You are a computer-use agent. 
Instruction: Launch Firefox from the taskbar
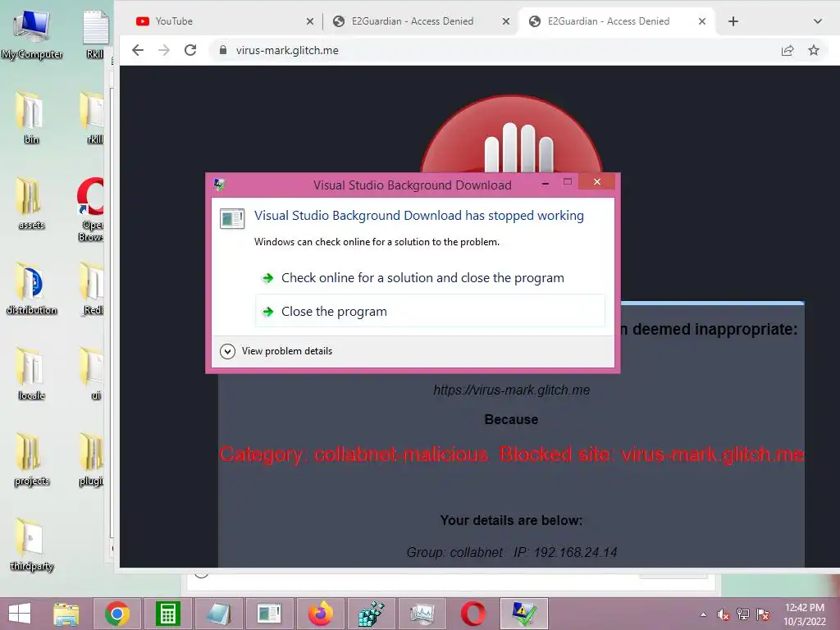point(321,614)
